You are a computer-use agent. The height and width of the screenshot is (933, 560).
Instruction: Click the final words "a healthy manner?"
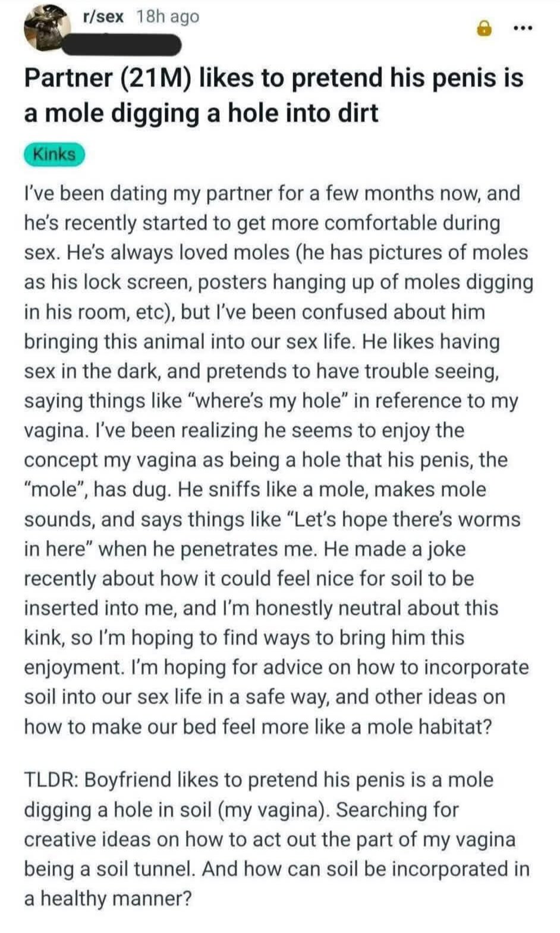point(108,898)
